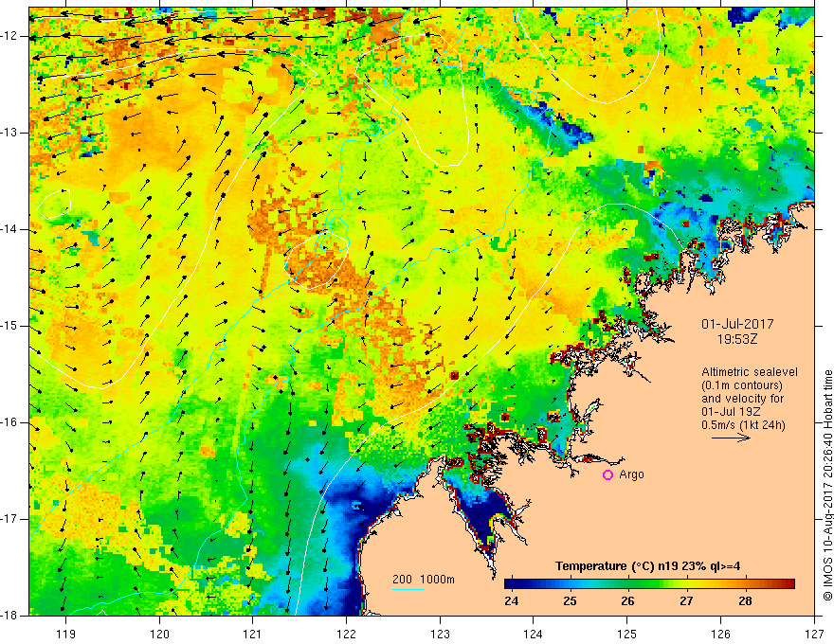Click latitude axis label -14
This screenshot has height=644, width=834.
point(10,229)
